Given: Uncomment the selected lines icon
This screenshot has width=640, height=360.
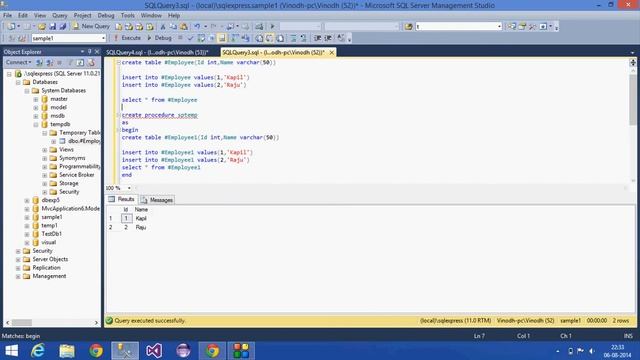Looking at the screenshot, I should click(x=303, y=38).
